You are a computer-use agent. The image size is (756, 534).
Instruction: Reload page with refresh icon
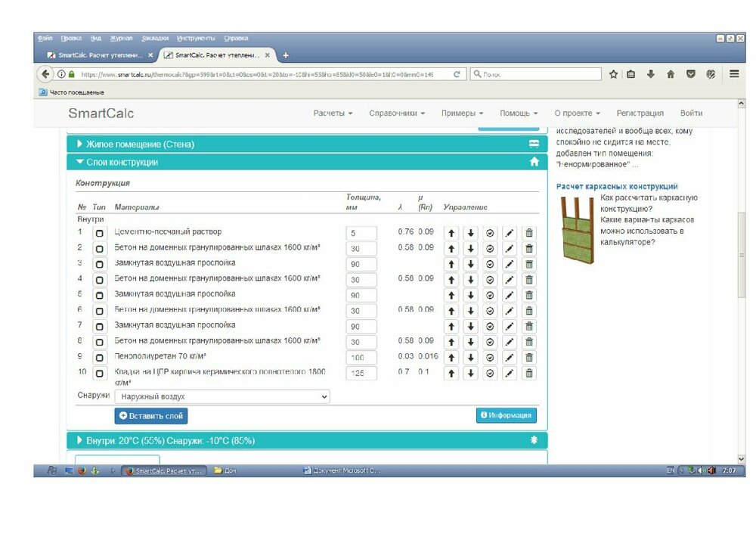(457, 74)
